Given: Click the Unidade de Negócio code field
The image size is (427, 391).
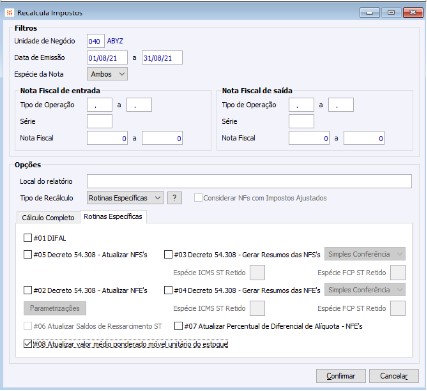Looking at the screenshot, I should pyautogui.click(x=96, y=41).
